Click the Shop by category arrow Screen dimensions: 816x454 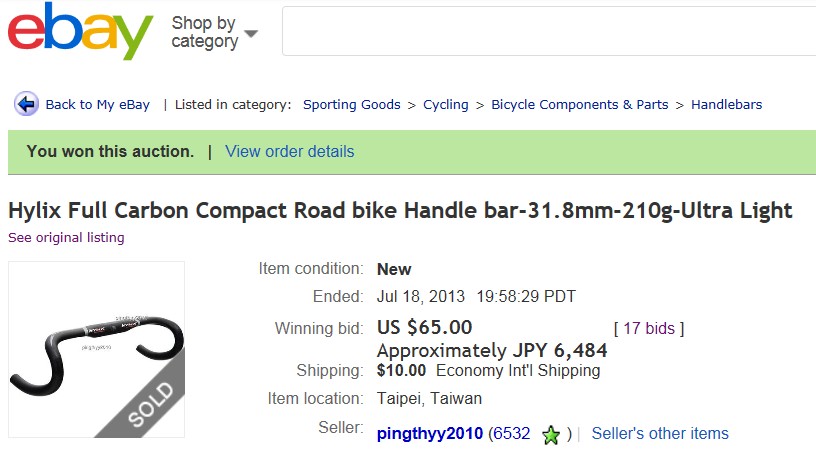(251, 34)
